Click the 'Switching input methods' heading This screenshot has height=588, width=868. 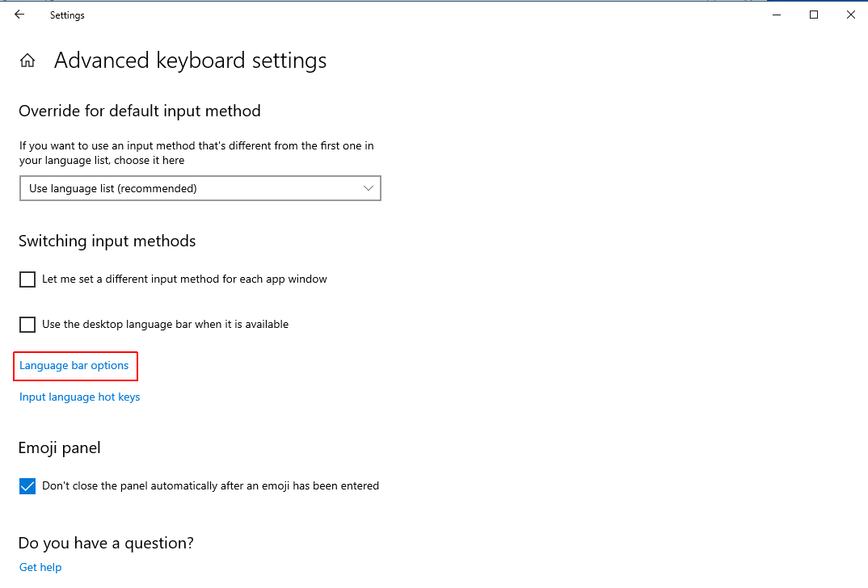coord(107,241)
